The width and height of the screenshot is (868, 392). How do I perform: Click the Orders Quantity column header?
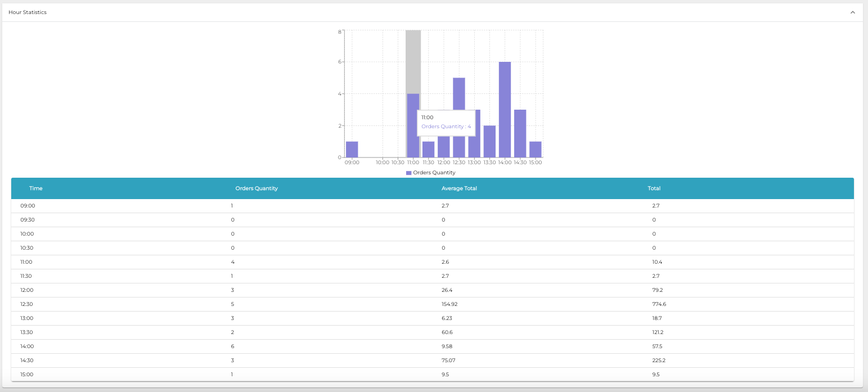[x=257, y=188]
